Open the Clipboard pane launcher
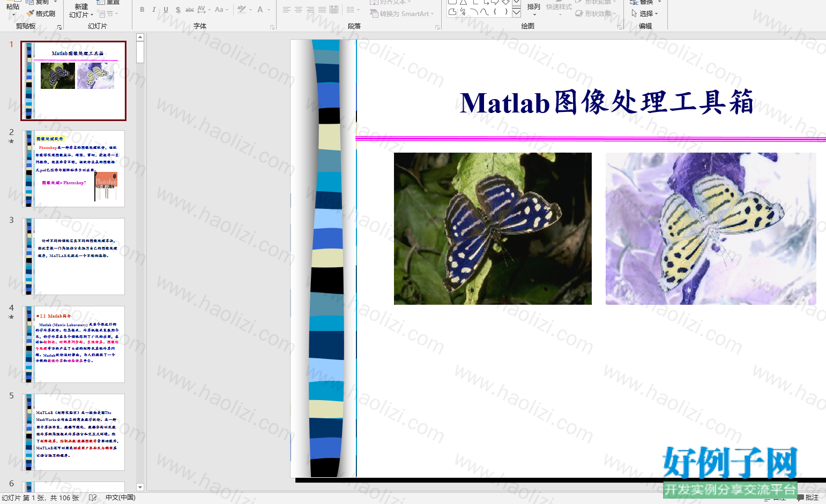 [x=59, y=27]
